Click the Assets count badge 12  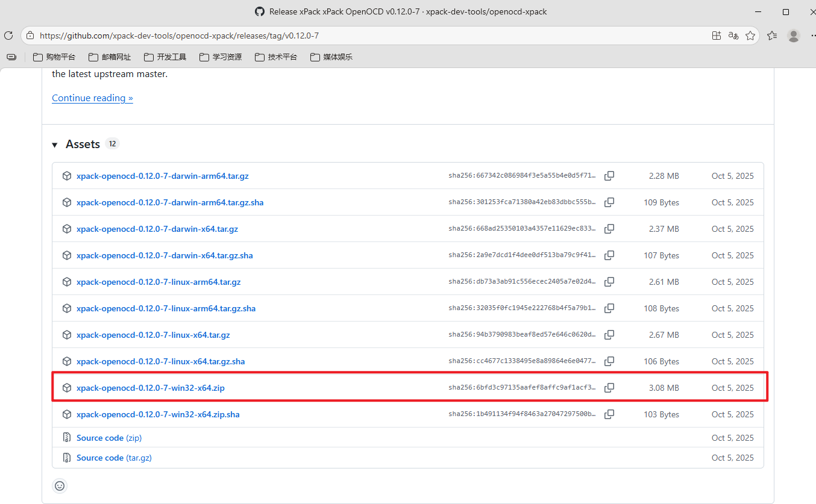[112, 143]
